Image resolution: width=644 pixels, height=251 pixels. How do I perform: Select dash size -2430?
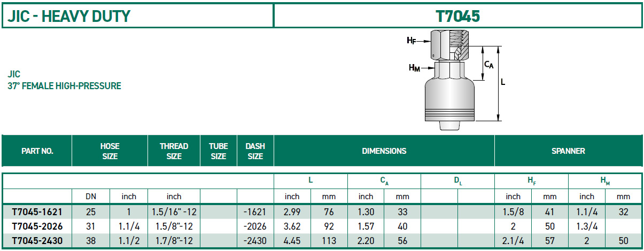pyautogui.click(x=255, y=241)
